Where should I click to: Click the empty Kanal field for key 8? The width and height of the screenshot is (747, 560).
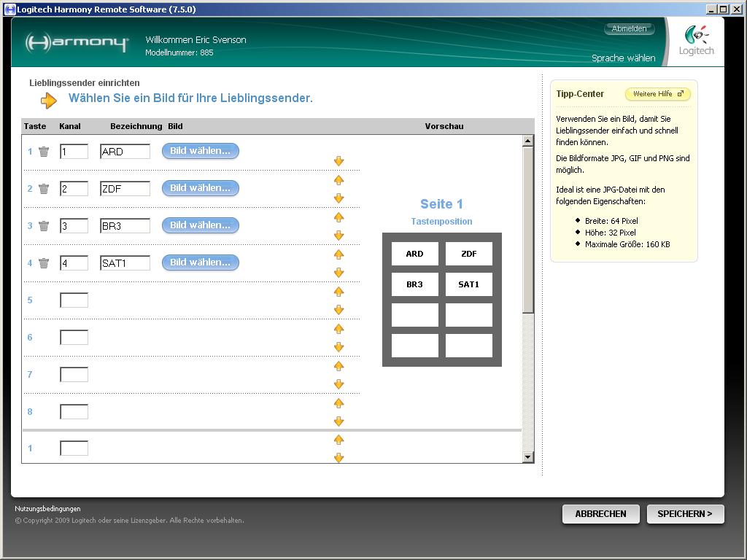pyautogui.click(x=74, y=411)
